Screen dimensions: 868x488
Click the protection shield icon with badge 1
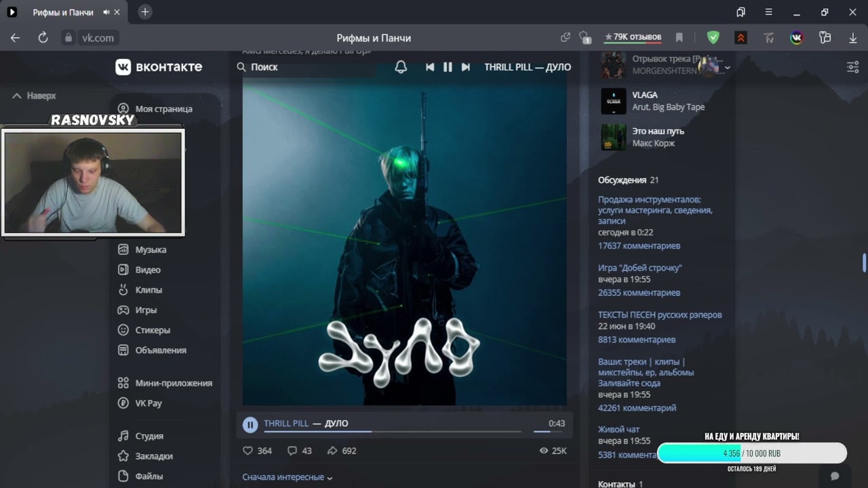pyautogui.click(x=585, y=38)
